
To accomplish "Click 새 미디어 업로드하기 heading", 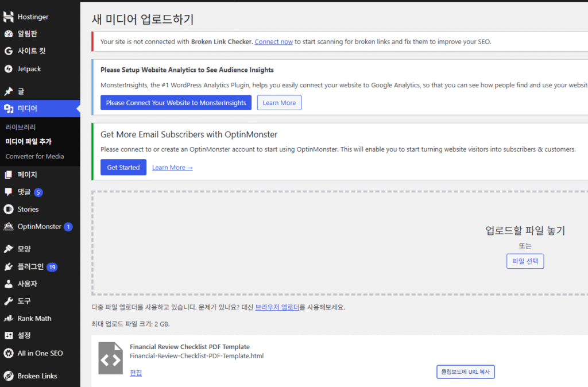I will click(143, 19).
